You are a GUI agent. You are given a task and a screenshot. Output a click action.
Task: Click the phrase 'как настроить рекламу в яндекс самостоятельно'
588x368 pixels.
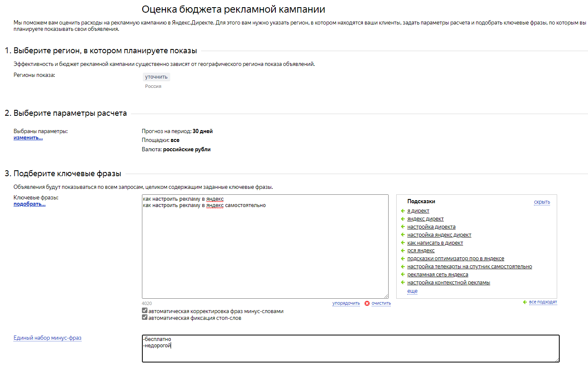click(x=204, y=205)
